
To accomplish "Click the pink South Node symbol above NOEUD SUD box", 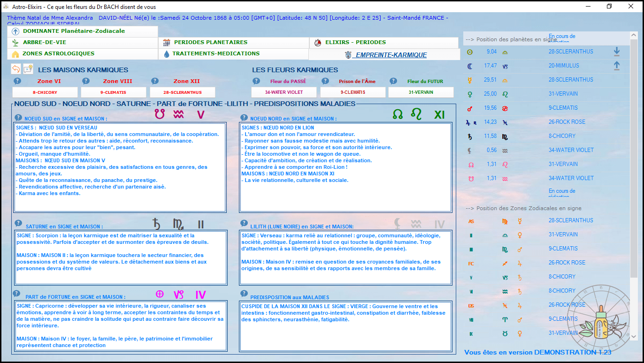I will pyautogui.click(x=161, y=114).
